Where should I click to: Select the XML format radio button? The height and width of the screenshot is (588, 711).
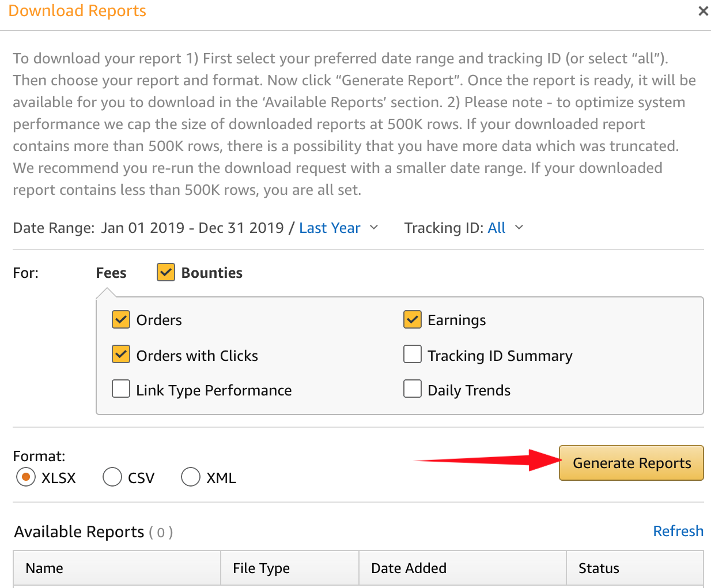pyautogui.click(x=190, y=477)
